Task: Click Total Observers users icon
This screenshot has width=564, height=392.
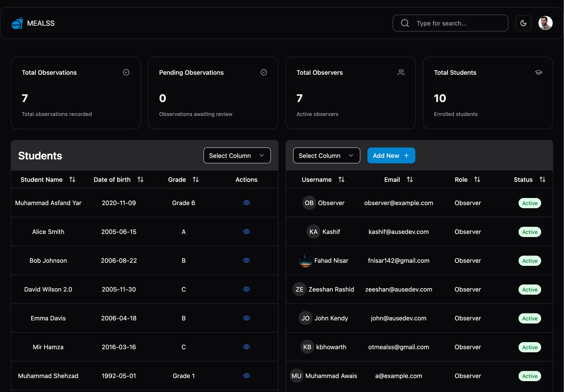Action: click(x=401, y=73)
